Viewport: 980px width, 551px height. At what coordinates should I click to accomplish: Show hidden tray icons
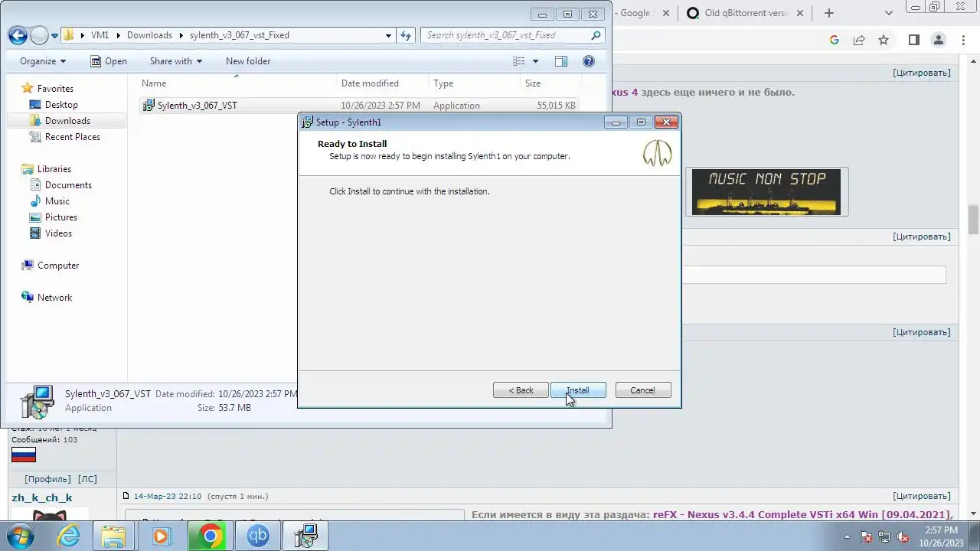pyautogui.click(x=847, y=536)
